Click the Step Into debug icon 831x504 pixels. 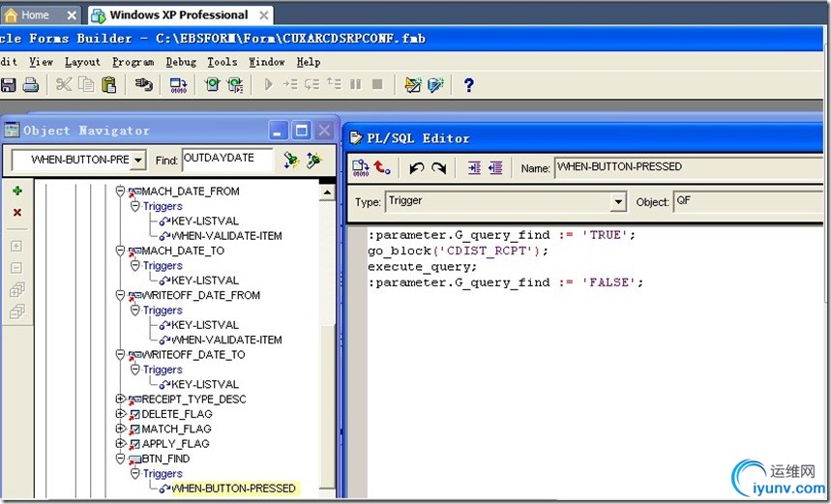click(290, 84)
